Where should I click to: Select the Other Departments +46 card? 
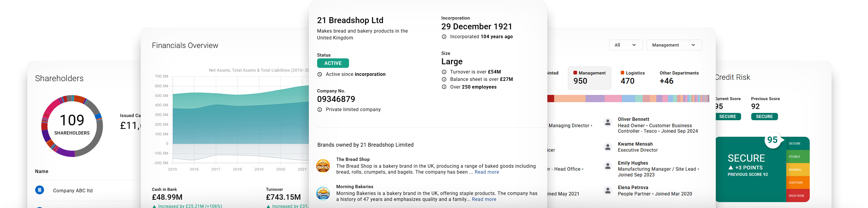click(679, 78)
